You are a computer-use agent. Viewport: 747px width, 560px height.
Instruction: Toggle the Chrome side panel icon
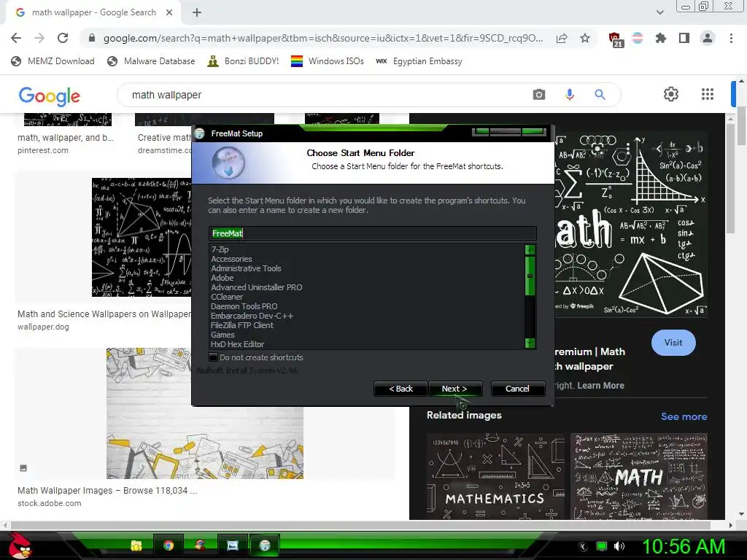tap(684, 38)
